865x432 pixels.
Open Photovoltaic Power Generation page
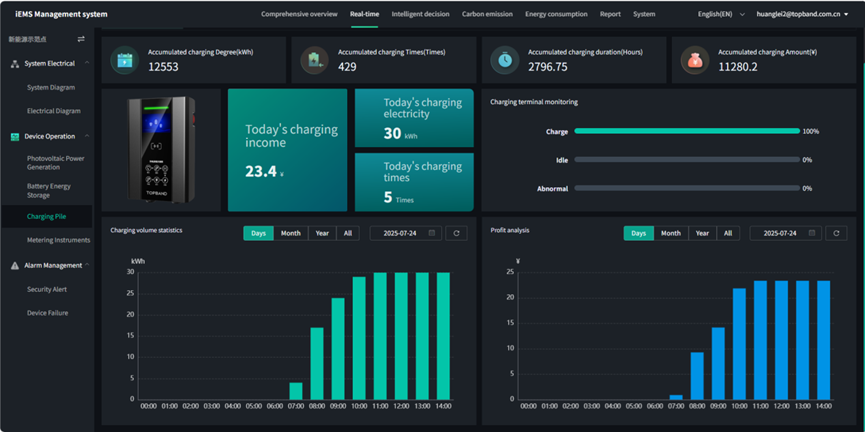(x=56, y=163)
